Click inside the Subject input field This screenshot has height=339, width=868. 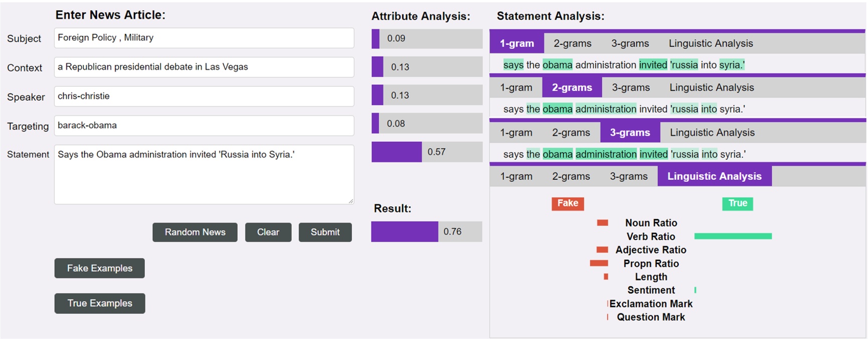tap(203, 38)
